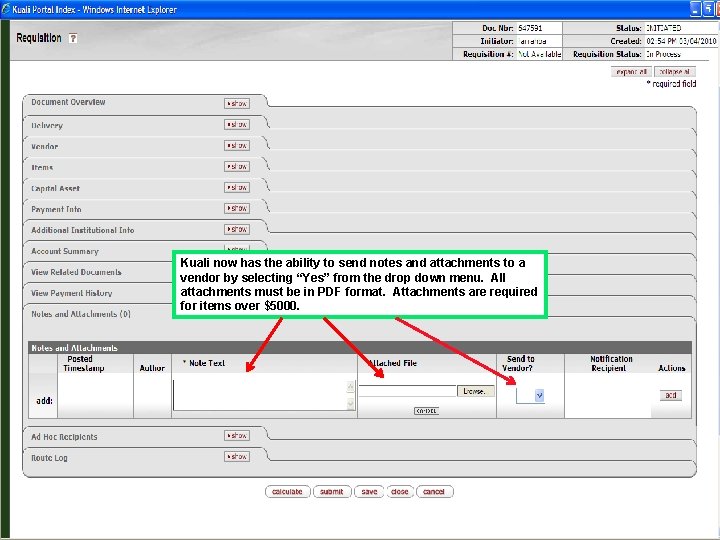The height and width of the screenshot is (540, 720).
Task: Click the Doc Nbr value 547591
Action: pos(530,28)
